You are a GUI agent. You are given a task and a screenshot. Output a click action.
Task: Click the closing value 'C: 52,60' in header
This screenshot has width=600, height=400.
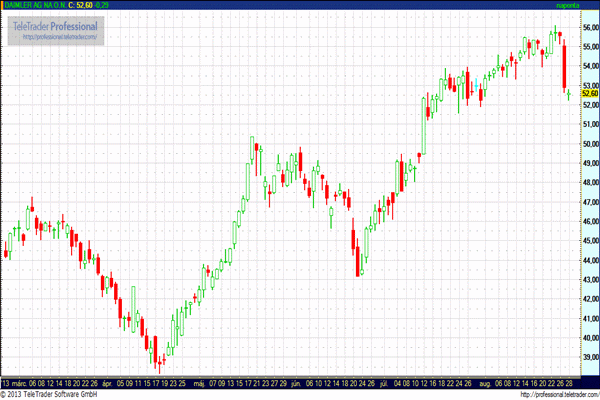tap(78, 6)
